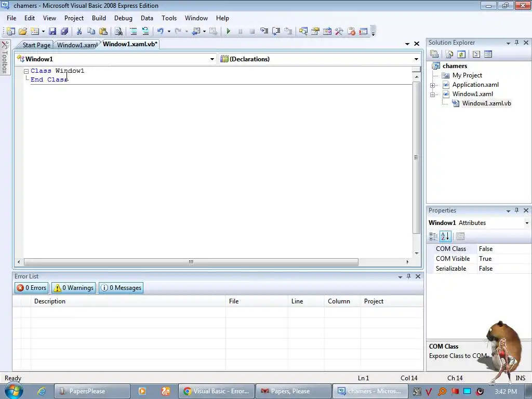
Task: Collapse the Class Window1 code block
Action: [26, 71]
